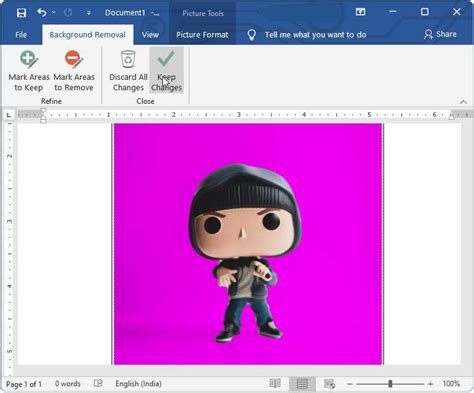Switch to Web Layout view
Screen dimensions: 474x393
(329, 384)
